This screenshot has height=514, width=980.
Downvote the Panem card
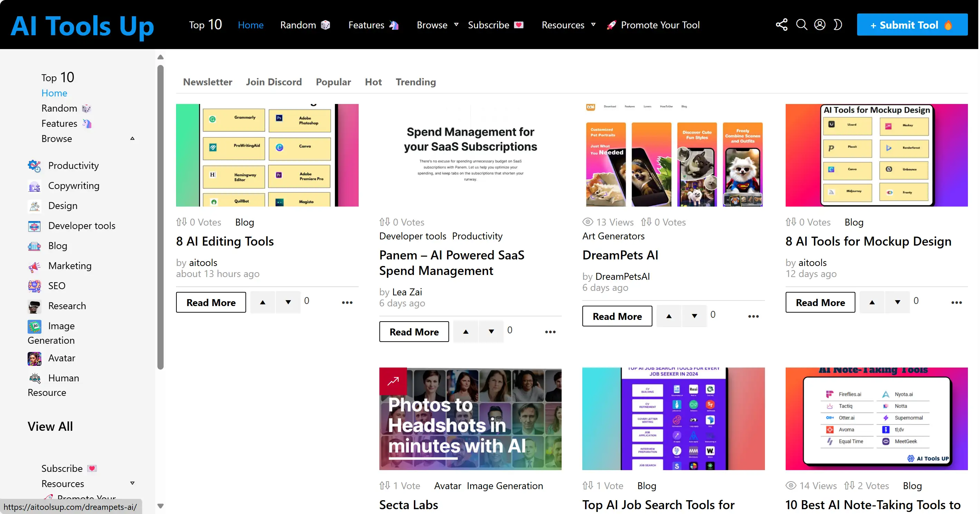pyautogui.click(x=491, y=332)
